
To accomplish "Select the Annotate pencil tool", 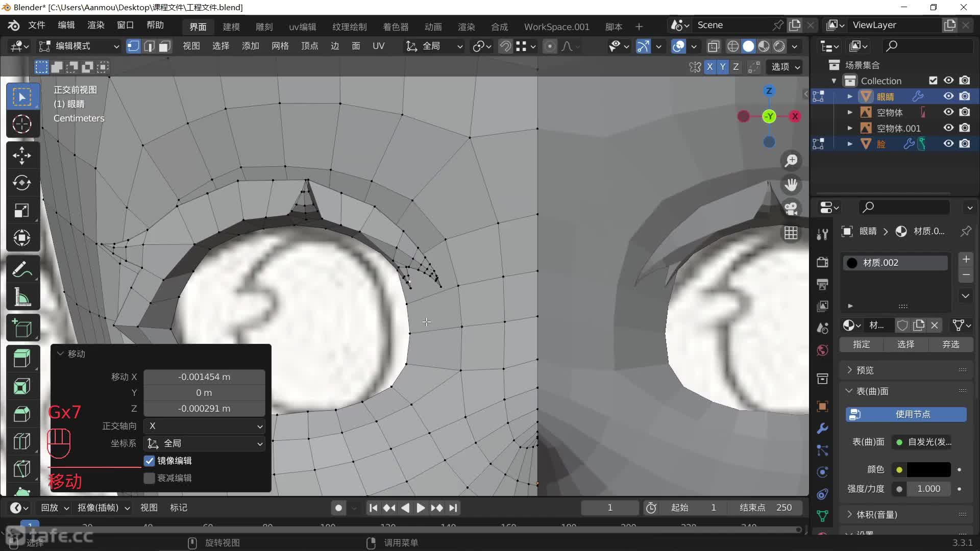I will pyautogui.click(x=22, y=269).
